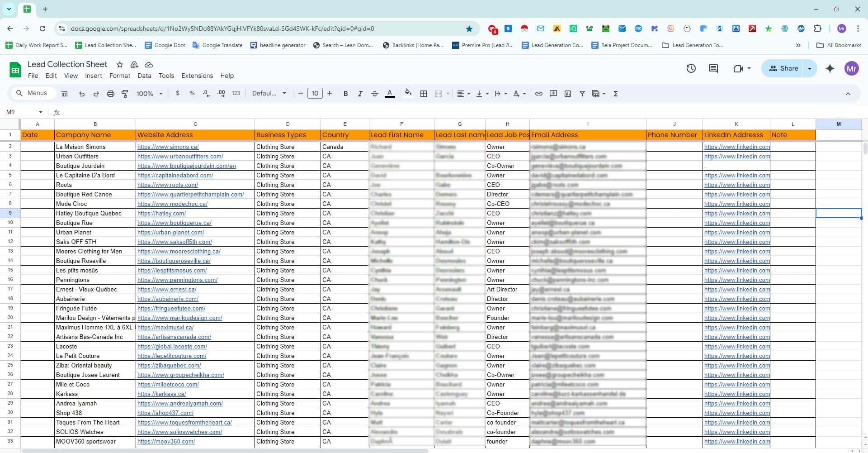Open number format 123 dropdown
The width and height of the screenshot is (868, 453).
point(236,93)
